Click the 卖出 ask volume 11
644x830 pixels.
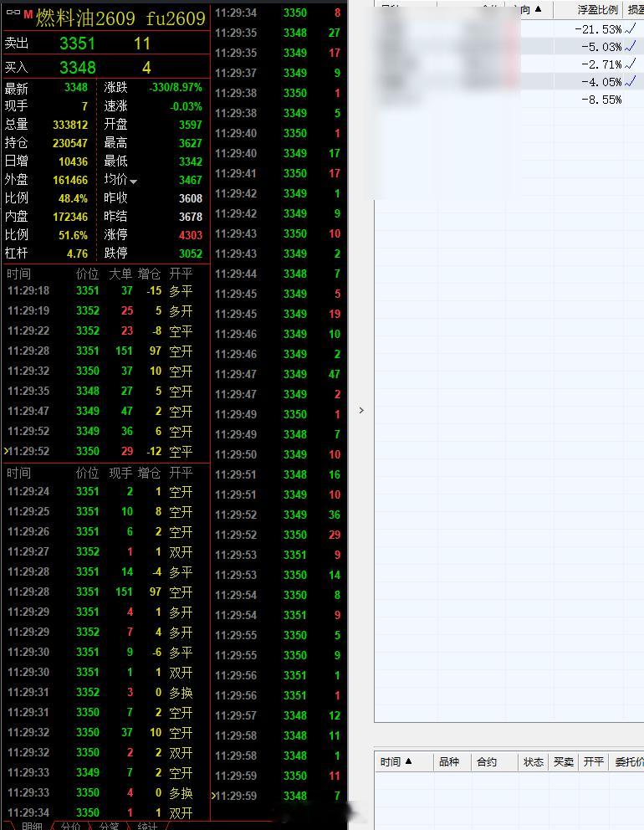pos(142,44)
